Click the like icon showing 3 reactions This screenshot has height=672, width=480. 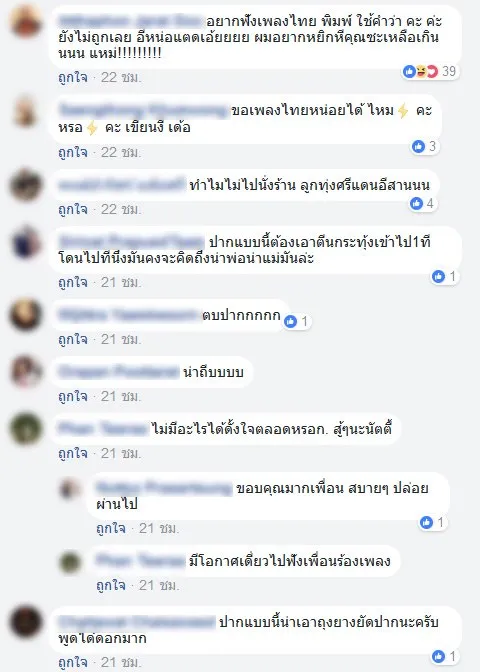418,147
